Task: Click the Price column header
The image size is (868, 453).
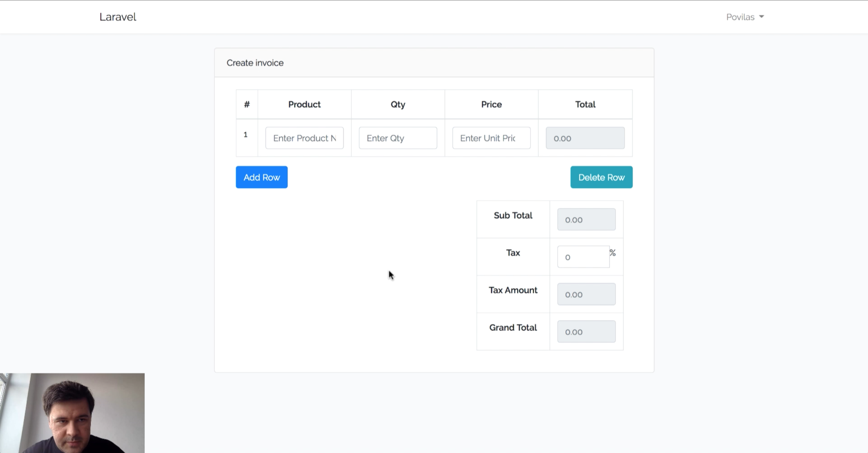Action: coord(491,104)
